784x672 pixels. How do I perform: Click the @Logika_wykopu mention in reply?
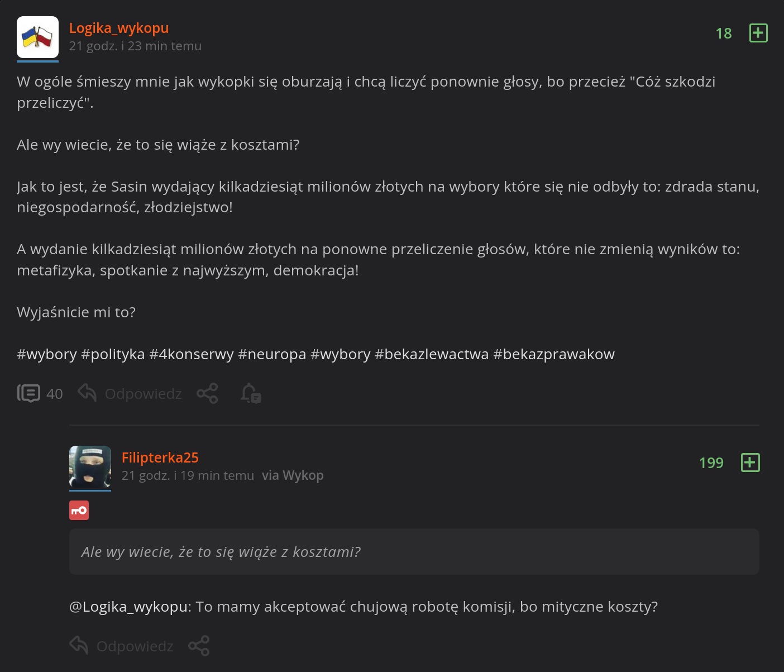(x=130, y=607)
